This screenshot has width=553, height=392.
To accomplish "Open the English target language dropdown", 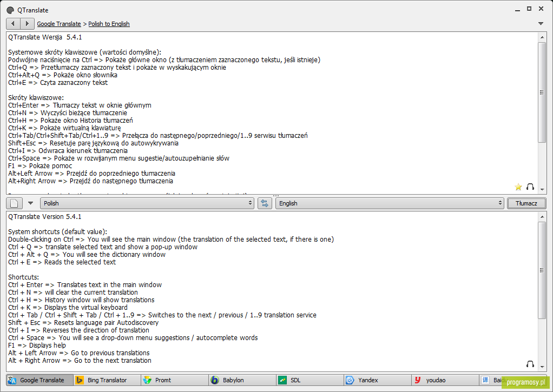I will point(390,203).
